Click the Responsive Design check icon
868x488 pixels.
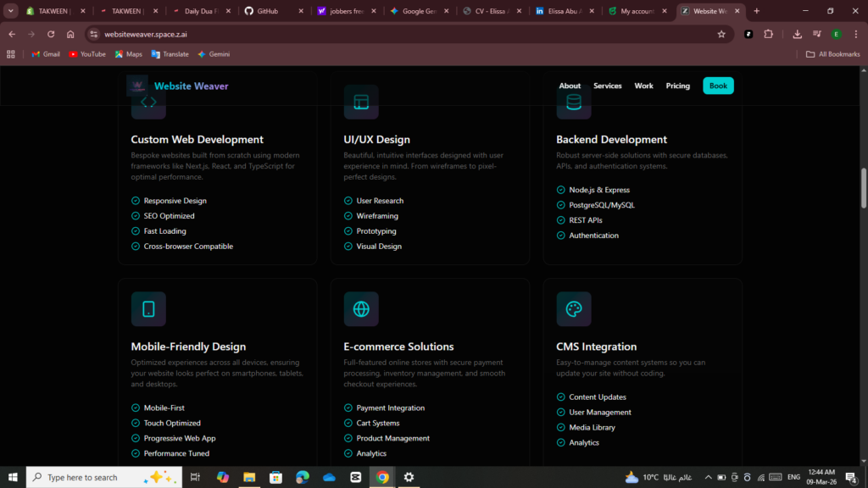[136, 201]
